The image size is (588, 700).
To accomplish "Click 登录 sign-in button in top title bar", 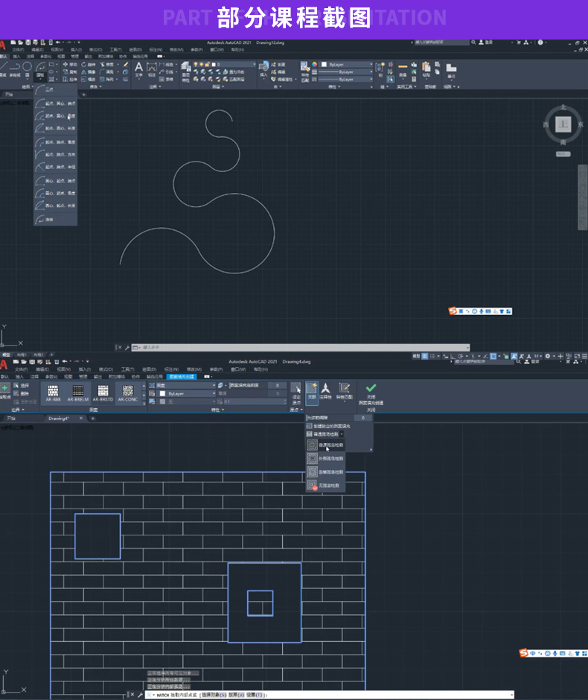I will coord(486,42).
